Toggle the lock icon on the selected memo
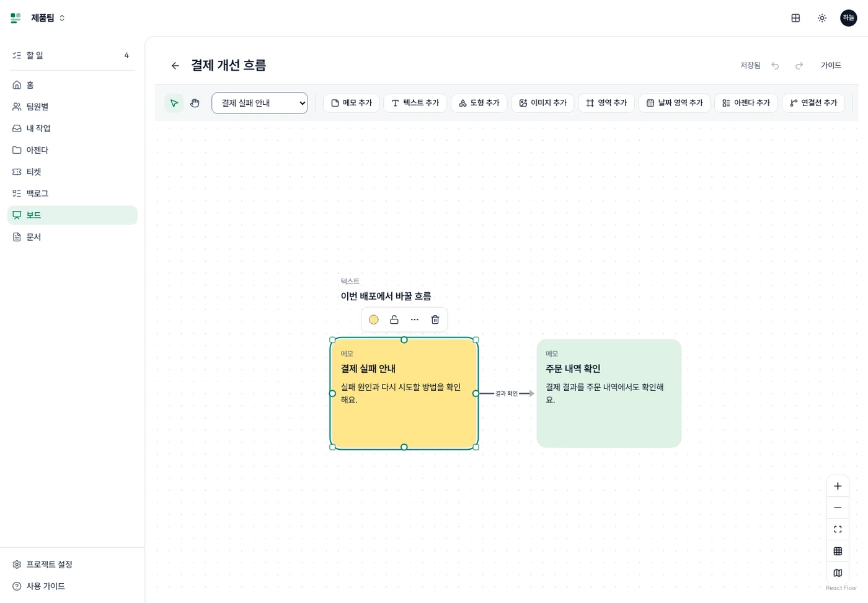This screenshot has height=603, width=868. point(394,319)
